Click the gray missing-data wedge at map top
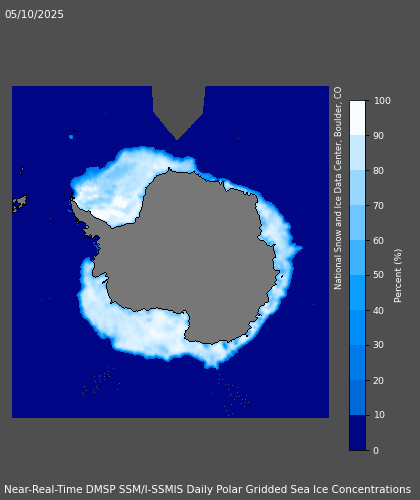420x500 pixels. pyautogui.click(x=178, y=108)
